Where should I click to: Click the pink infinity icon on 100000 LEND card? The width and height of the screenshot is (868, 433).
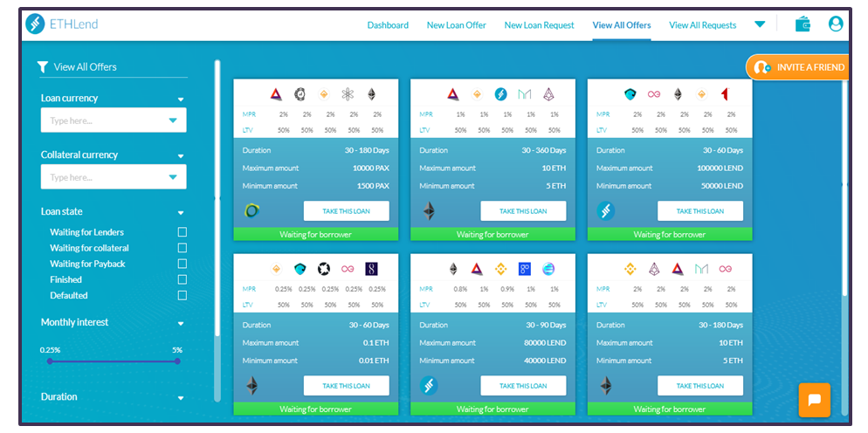click(654, 94)
